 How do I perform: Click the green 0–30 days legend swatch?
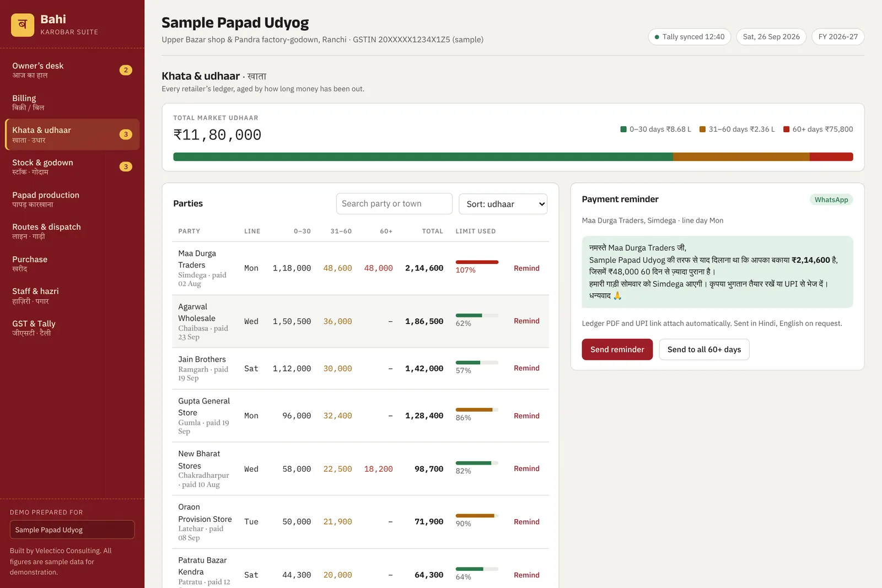pos(623,130)
